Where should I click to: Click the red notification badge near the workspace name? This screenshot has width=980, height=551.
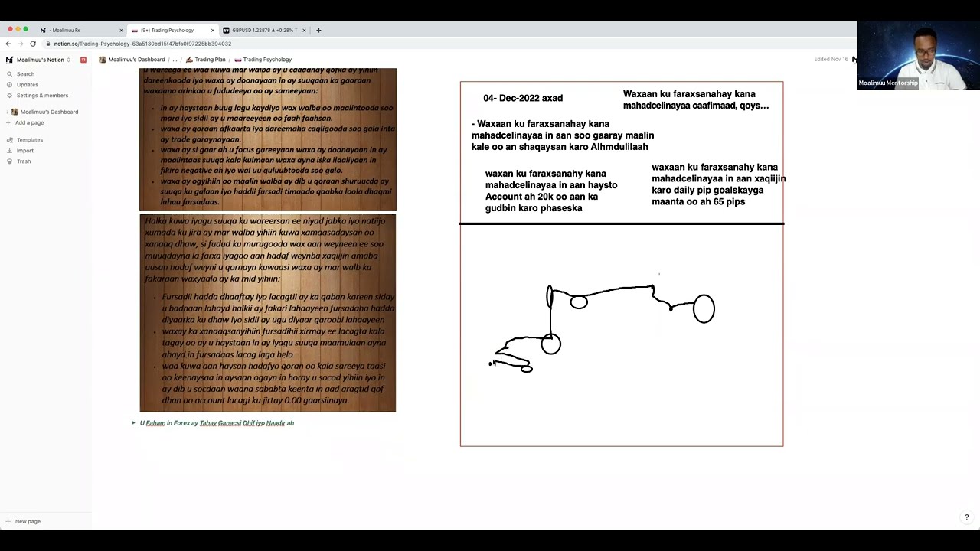83,60
